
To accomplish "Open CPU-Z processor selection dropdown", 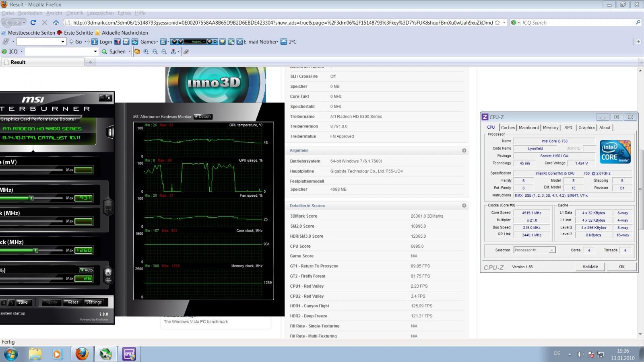I will tap(552, 250).
